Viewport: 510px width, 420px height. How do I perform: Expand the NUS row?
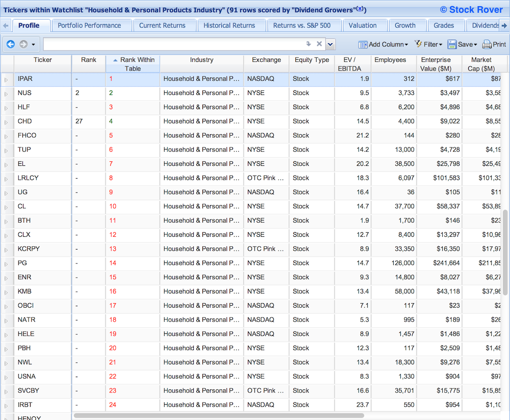(6, 94)
